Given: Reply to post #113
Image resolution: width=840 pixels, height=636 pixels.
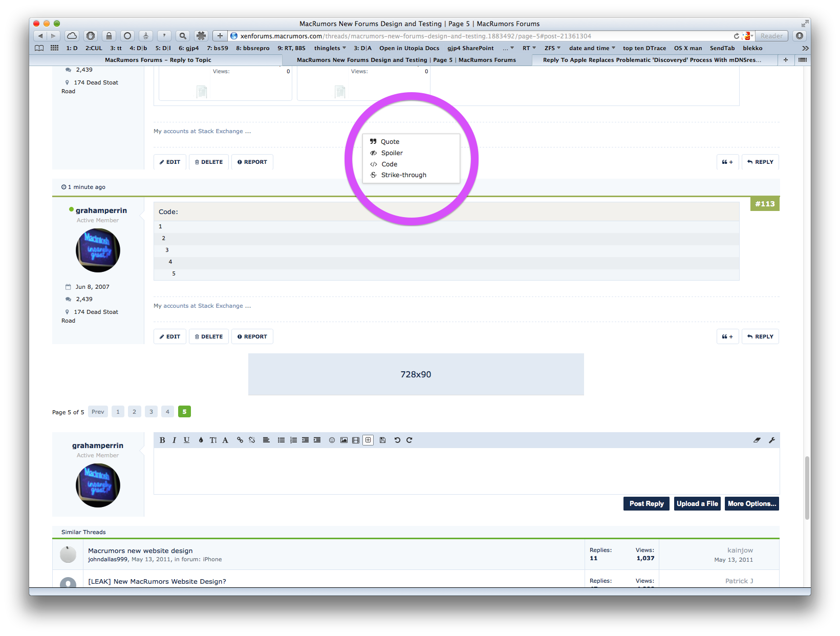Looking at the screenshot, I should pos(760,336).
